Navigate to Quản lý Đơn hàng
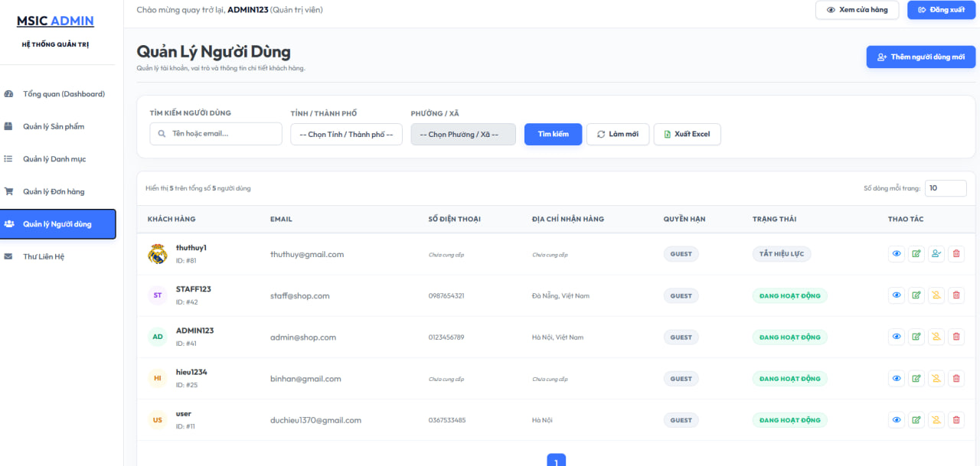 tap(58, 191)
